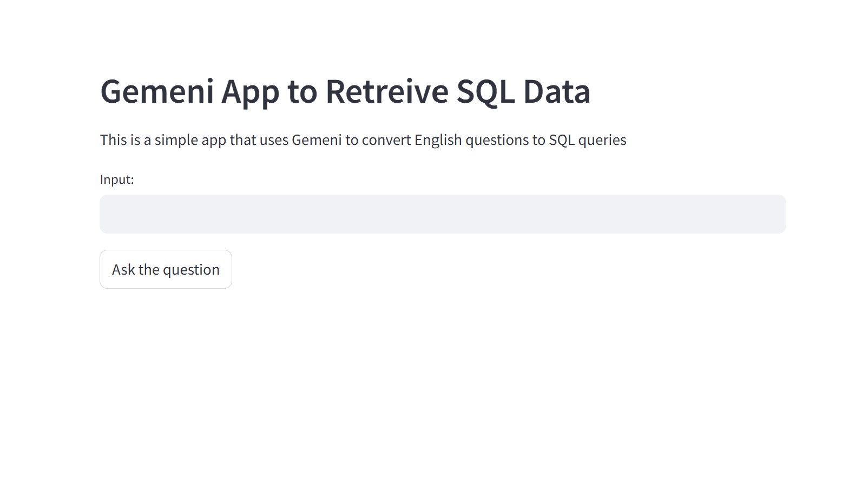Screen dimensions: 868x492
Task: Click 'English' in the description text
Action: [438, 140]
